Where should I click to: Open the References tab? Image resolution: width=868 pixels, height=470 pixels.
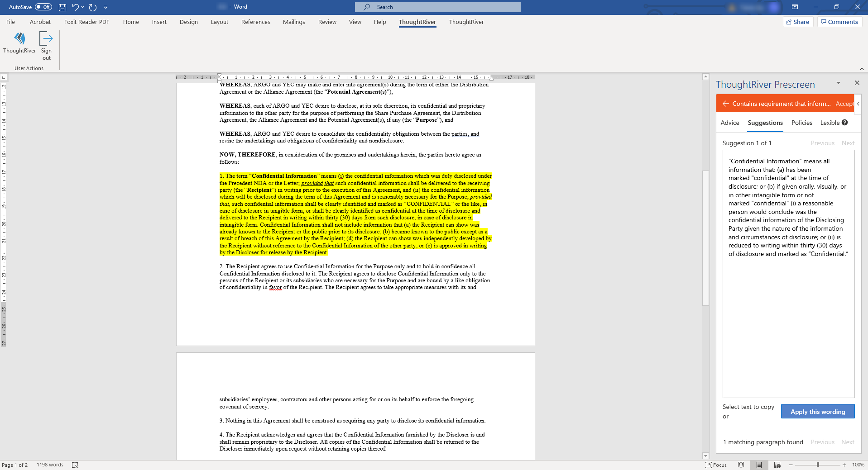tap(256, 22)
